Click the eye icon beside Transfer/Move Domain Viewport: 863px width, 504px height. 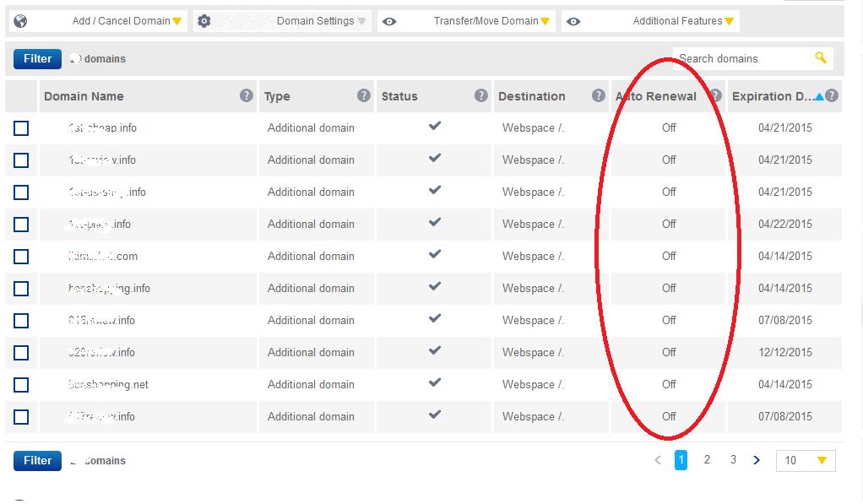[x=389, y=21]
